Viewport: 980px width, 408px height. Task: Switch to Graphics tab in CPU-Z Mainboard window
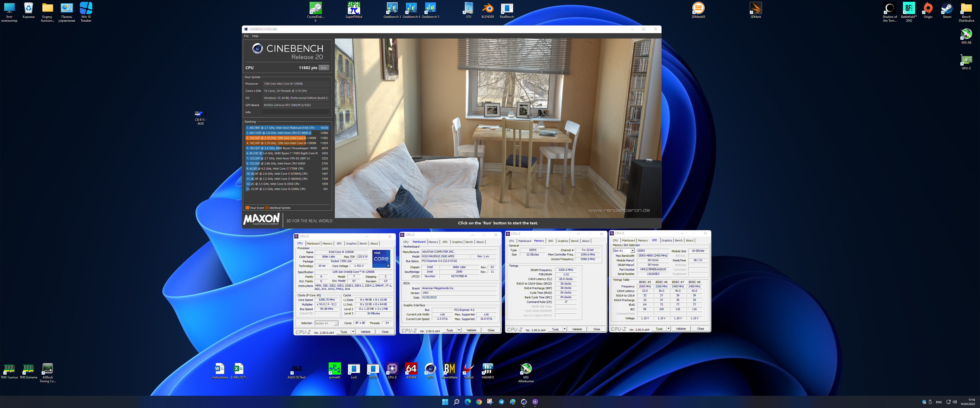point(457,242)
